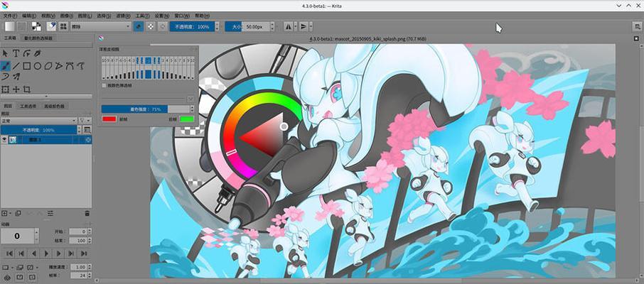This screenshot has height=284, width=644.
Task: Toggle visibility of the selected layer
Action: click(4, 140)
